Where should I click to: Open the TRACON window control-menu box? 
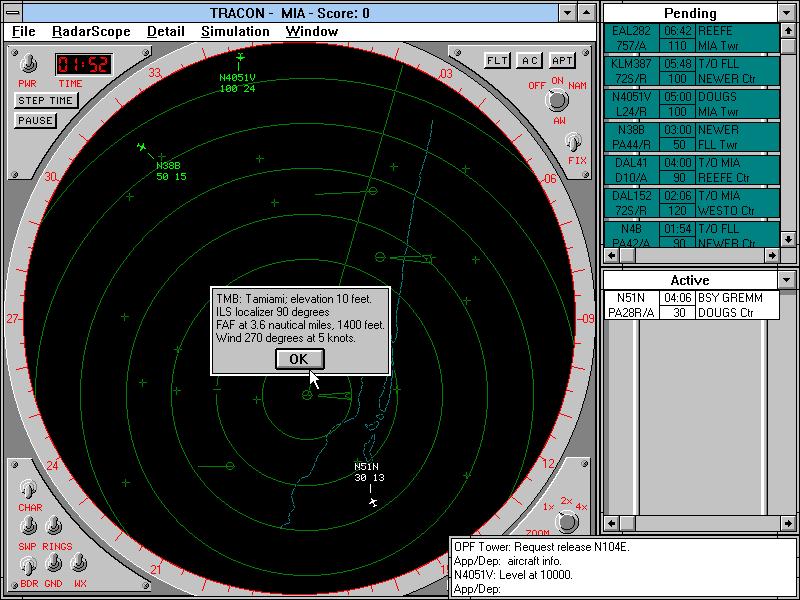click(x=13, y=13)
